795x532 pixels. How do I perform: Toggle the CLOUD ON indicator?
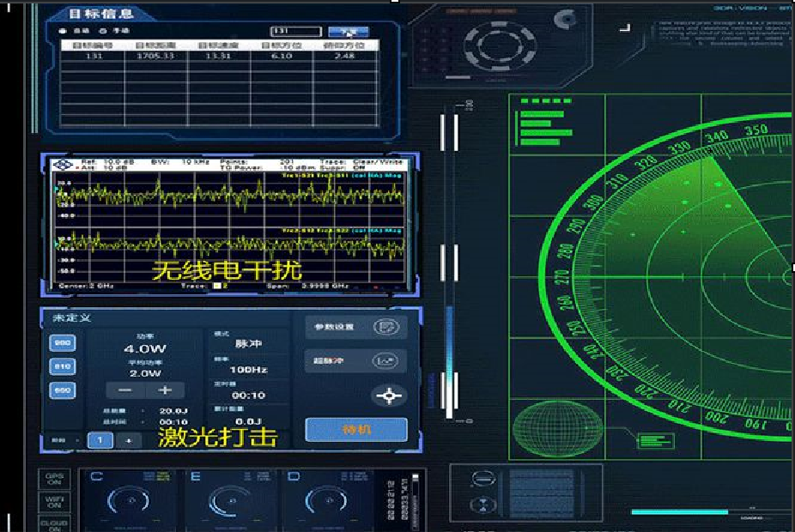(54, 524)
